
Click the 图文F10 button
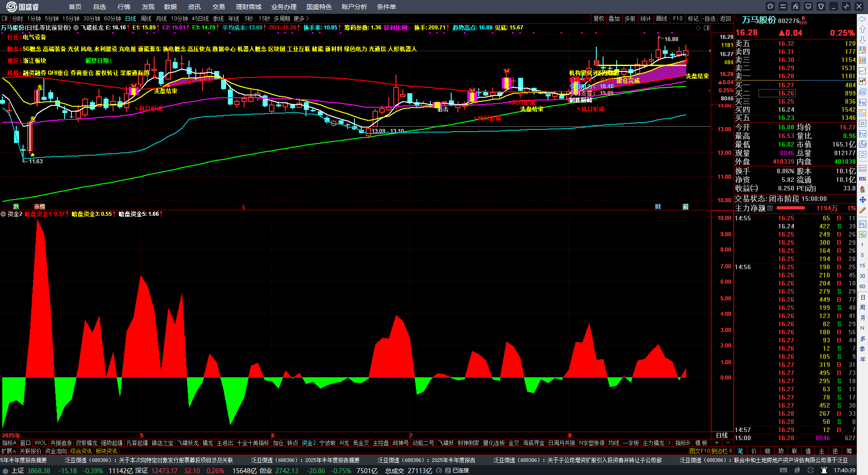[x=699, y=451]
